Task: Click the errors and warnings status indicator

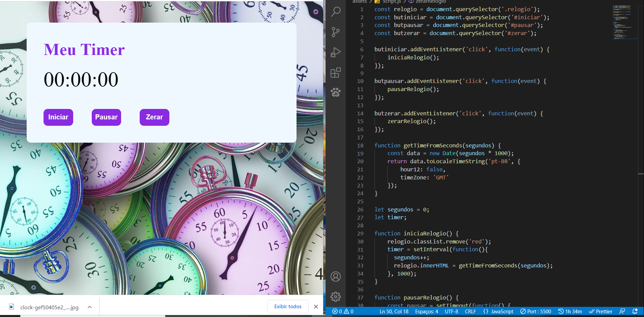Action: coord(343,312)
